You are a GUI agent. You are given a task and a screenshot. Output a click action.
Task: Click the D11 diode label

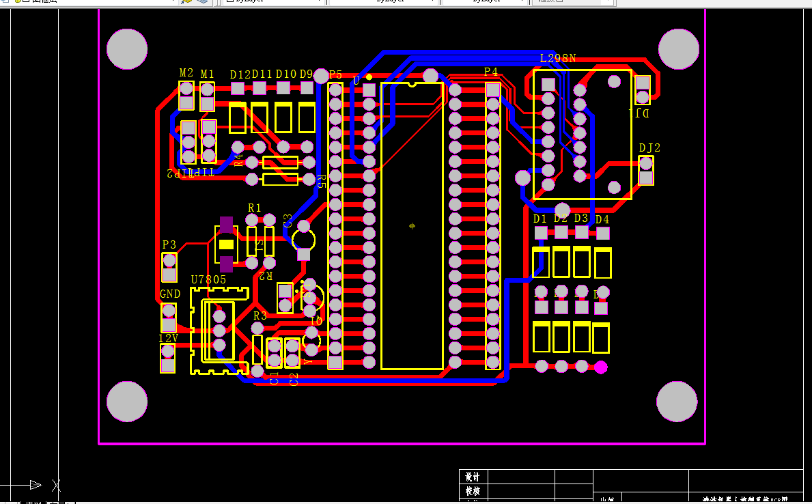pos(262,74)
